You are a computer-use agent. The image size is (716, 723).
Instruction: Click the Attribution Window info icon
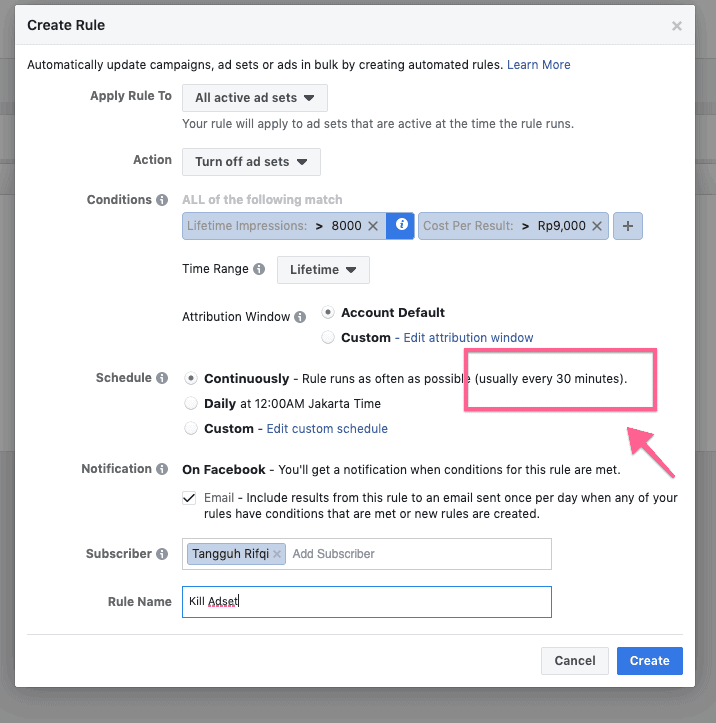tap(300, 317)
